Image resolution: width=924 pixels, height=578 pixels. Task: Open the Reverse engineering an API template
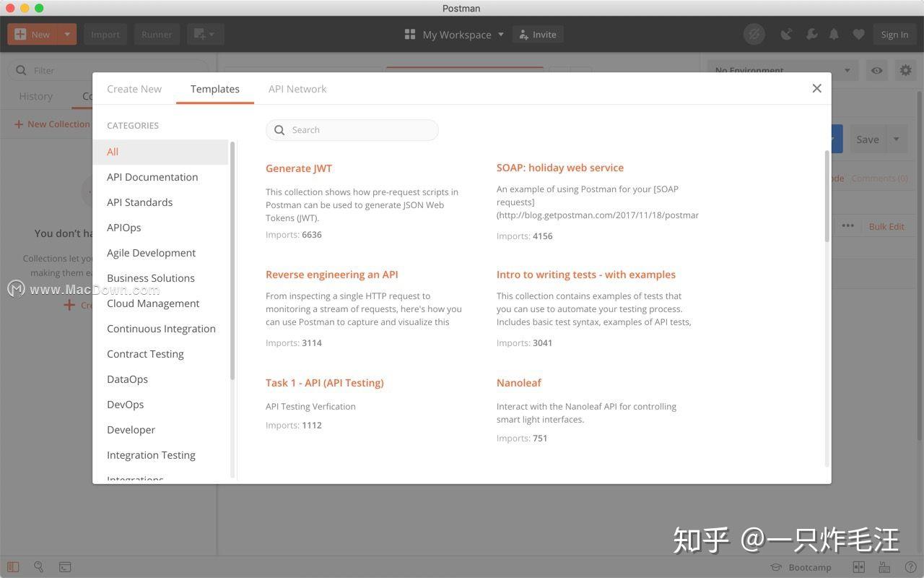332,275
